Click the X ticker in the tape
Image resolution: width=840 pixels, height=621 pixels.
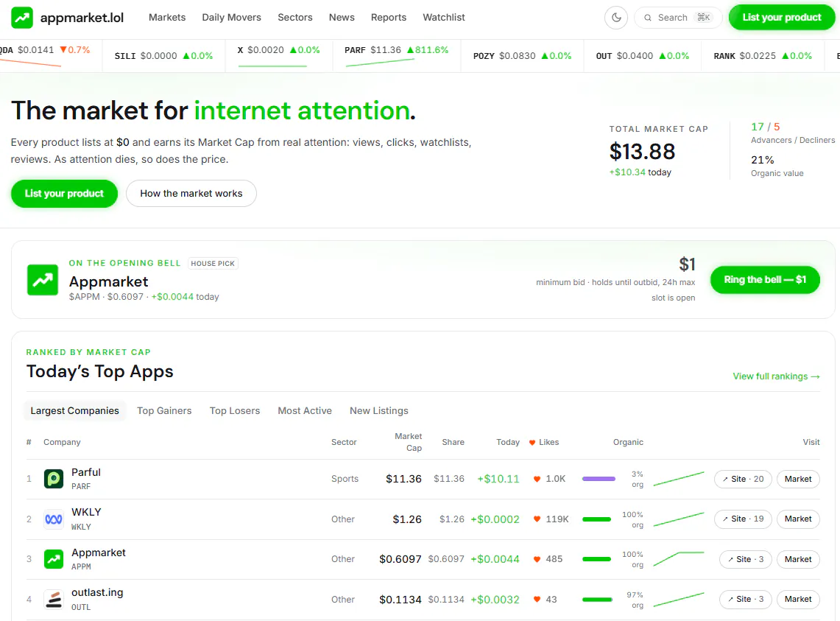click(278, 56)
